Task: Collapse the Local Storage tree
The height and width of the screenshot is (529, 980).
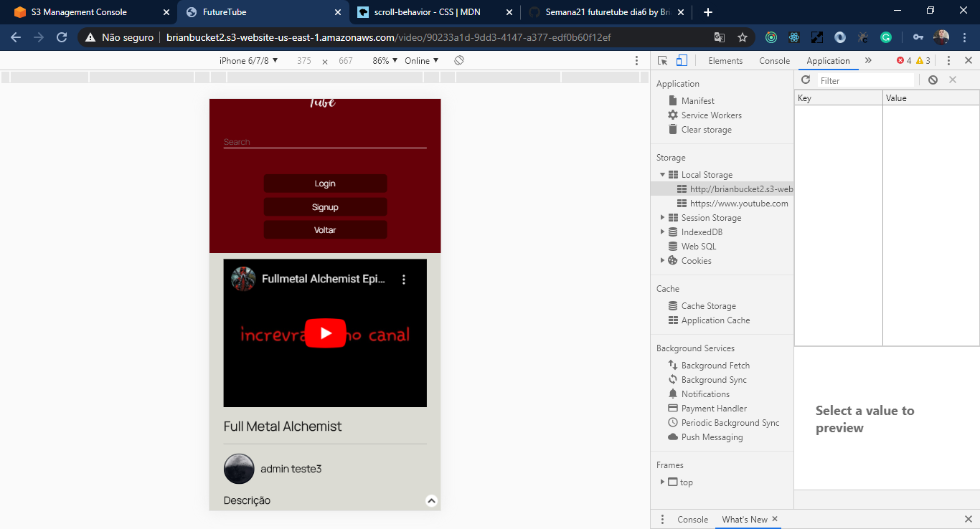Action: tap(663, 175)
